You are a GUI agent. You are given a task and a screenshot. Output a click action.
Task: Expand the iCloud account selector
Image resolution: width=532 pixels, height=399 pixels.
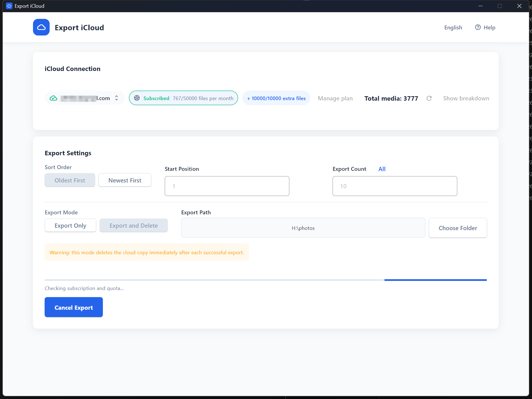coord(116,98)
